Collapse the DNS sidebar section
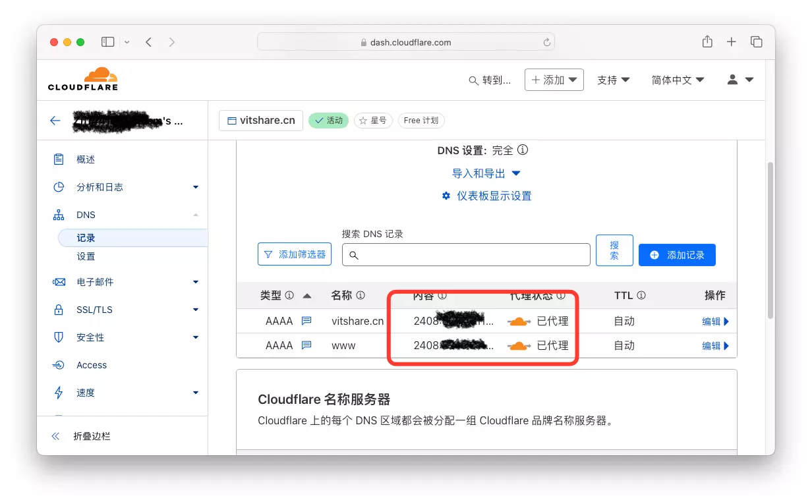 [x=196, y=215]
